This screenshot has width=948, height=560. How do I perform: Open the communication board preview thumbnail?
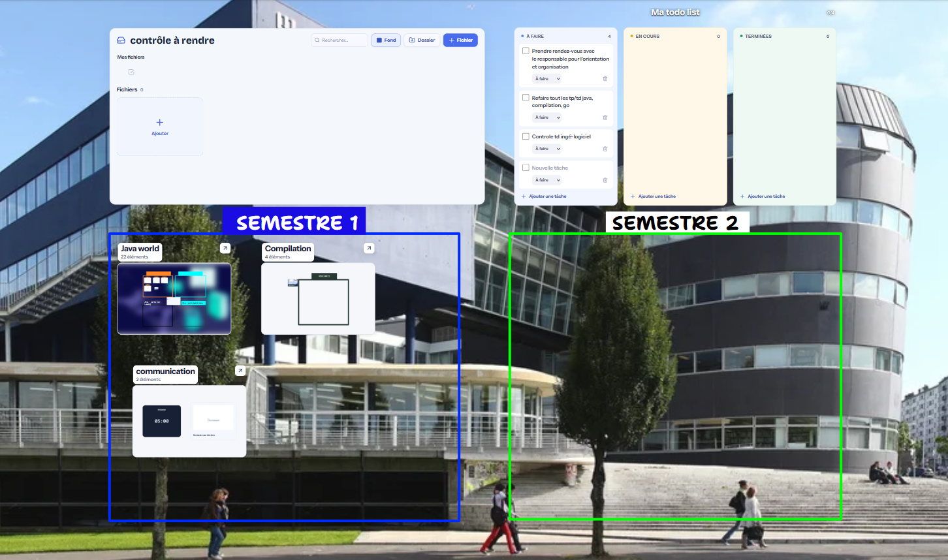(189, 421)
